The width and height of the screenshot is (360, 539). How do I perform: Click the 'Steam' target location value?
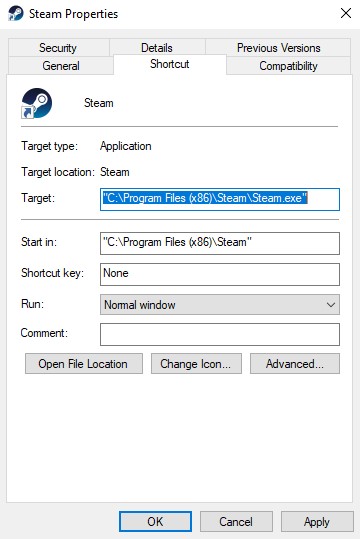pos(114,172)
